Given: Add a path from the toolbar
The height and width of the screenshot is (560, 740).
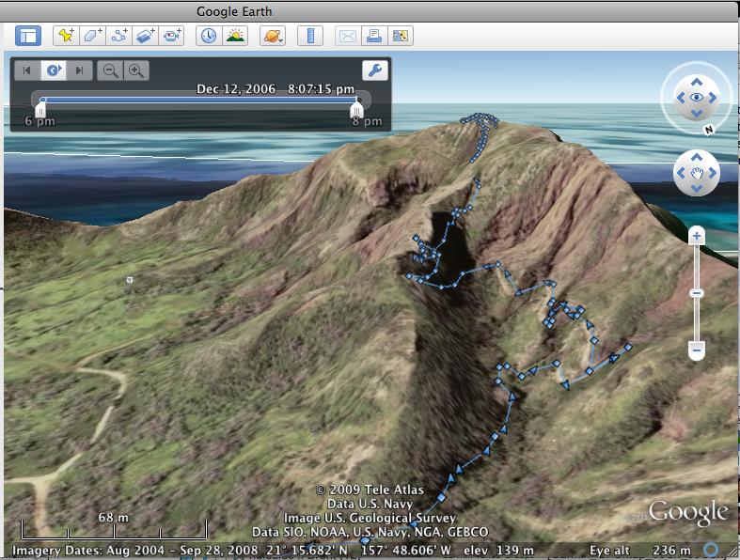Looking at the screenshot, I should [x=118, y=36].
